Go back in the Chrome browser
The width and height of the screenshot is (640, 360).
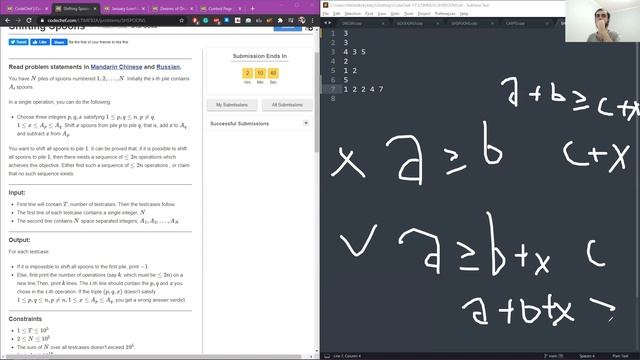(7, 20)
